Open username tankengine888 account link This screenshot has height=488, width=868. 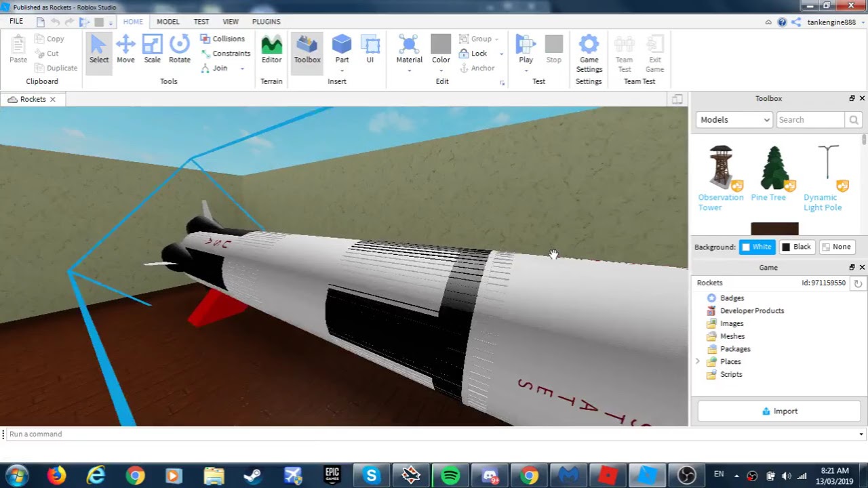831,22
